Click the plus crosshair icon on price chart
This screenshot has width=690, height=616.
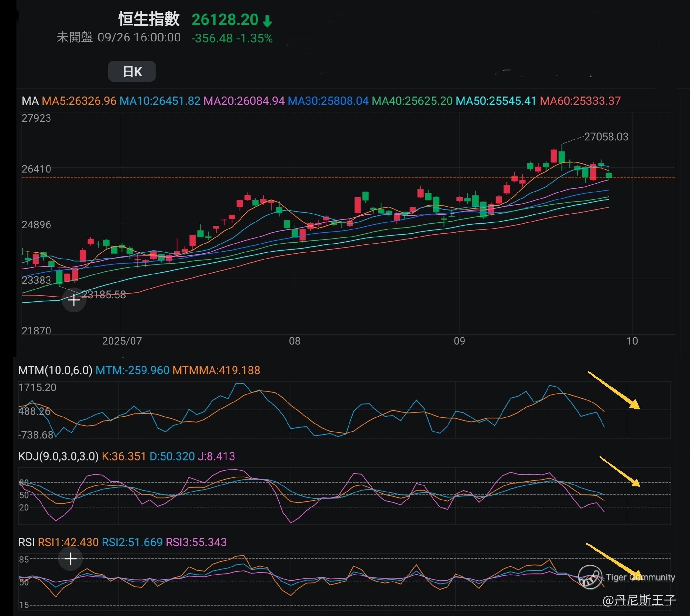pyautogui.click(x=74, y=300)
